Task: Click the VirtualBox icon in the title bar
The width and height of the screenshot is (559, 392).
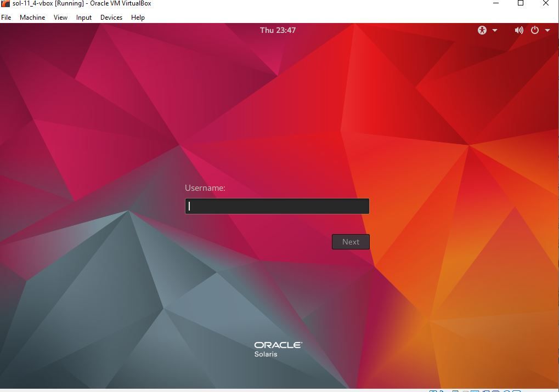Action: tap(5, 3)
